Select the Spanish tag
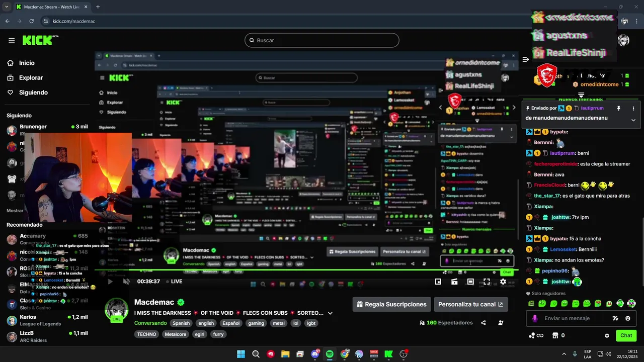 pyautogui.click(x=181, y=323)
